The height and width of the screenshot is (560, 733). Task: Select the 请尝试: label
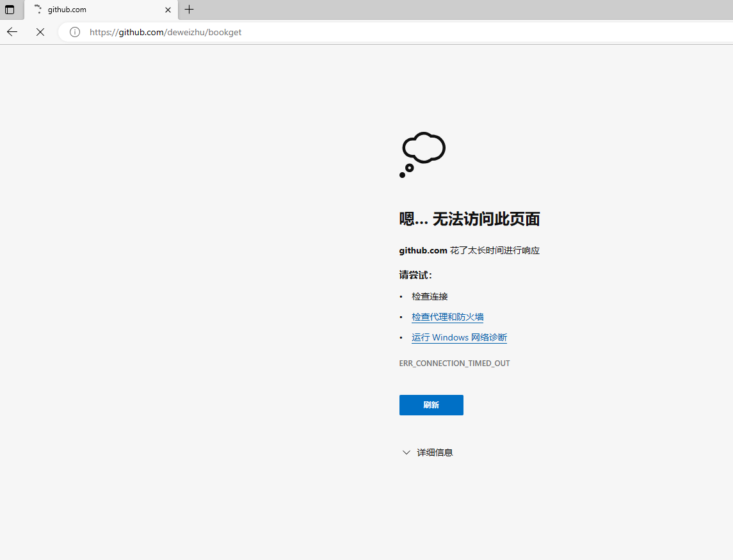(415, 275)
